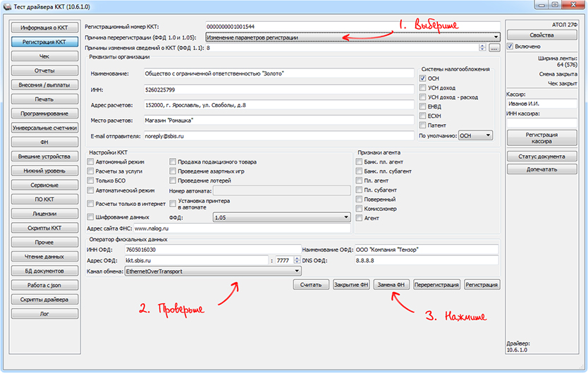Click the '...' button beside reasons field

point(494,48)
